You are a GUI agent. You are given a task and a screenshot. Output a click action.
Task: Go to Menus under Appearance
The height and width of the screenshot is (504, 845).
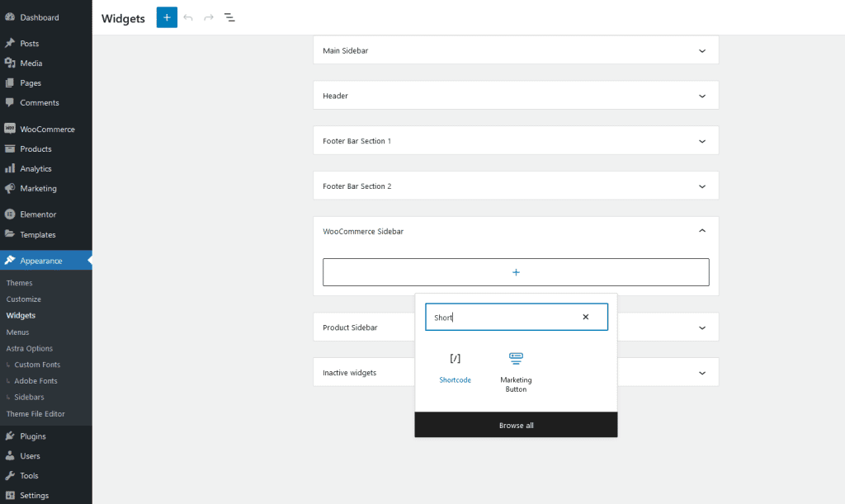click(x=17, y=332)
